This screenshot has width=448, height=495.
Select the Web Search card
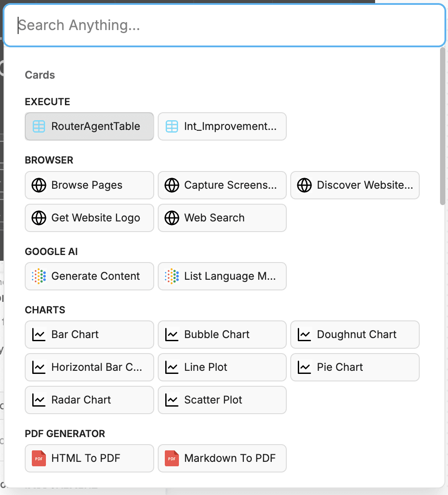point(222,218)
